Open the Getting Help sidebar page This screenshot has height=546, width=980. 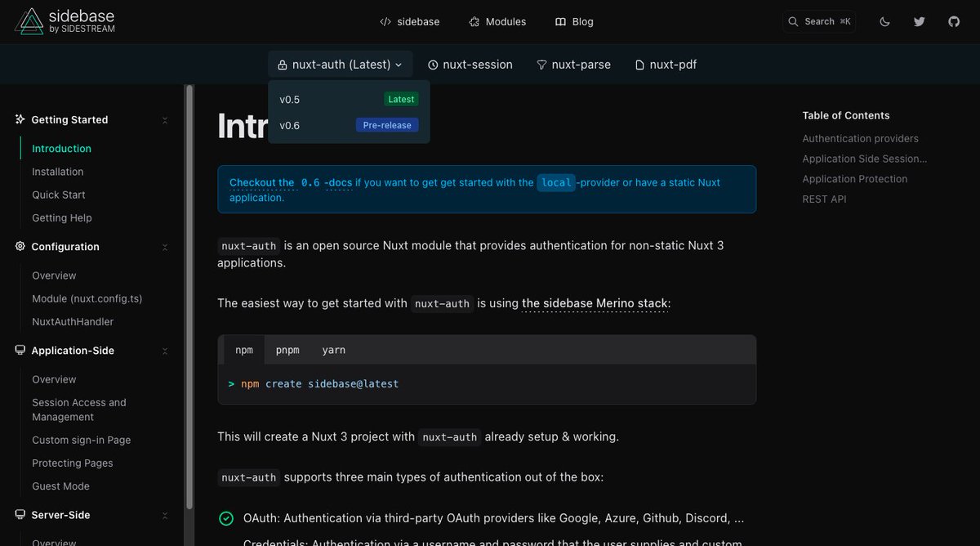[62, 217]
